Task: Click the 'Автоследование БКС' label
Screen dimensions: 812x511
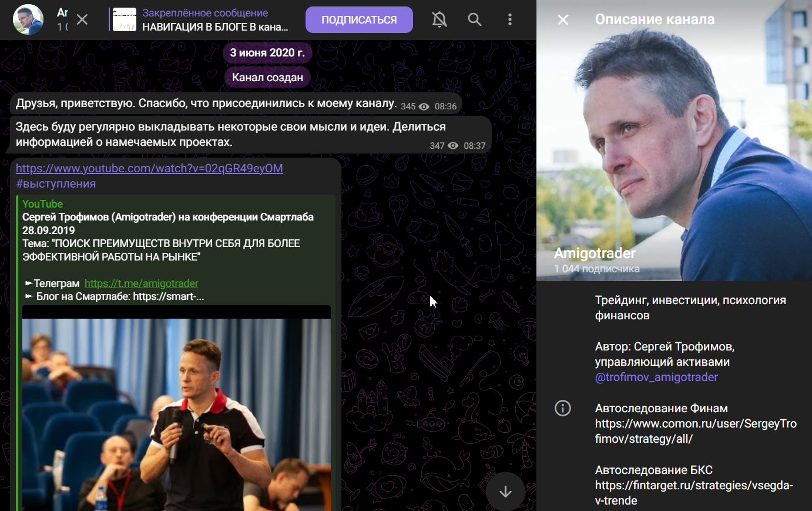Action: [x=654, y=470]
